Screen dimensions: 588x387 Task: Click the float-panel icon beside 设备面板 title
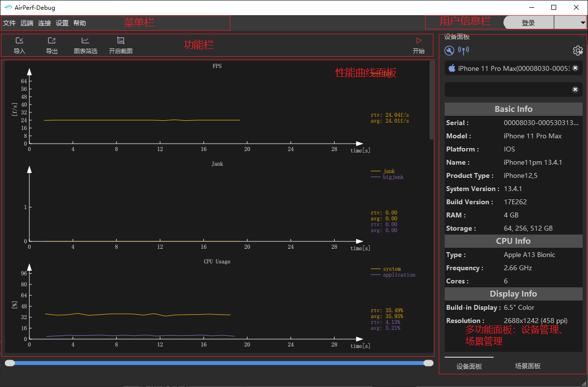pyautogui.click(x=582, y=37)
